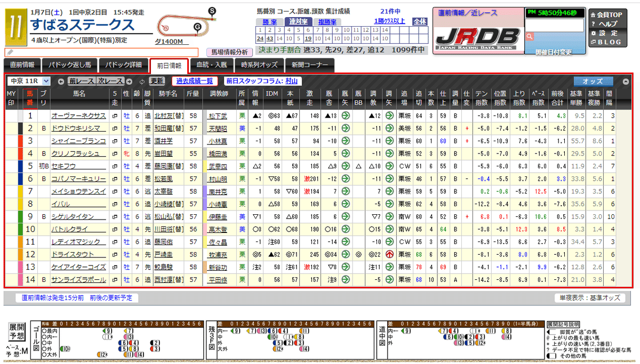Click the left arrow before 前レース
640x364 pixels.
click(x=61, y=82)
